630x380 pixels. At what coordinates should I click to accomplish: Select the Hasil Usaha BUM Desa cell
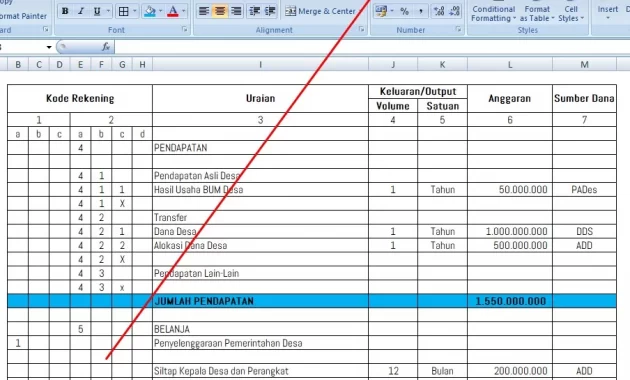click(260, 190)
